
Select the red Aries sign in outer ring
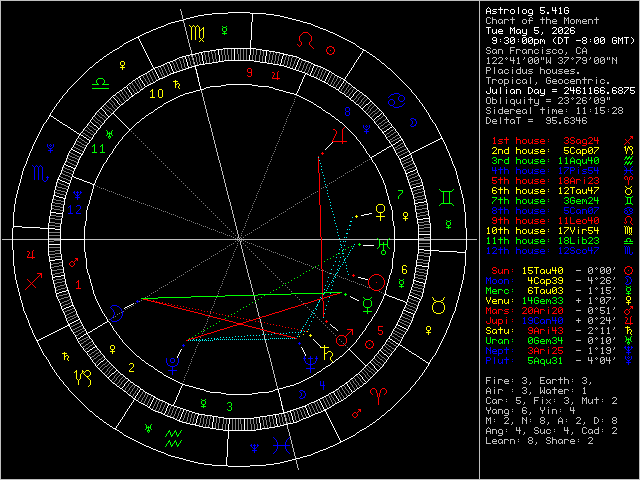pyautogui.click(x=378, y=396)
